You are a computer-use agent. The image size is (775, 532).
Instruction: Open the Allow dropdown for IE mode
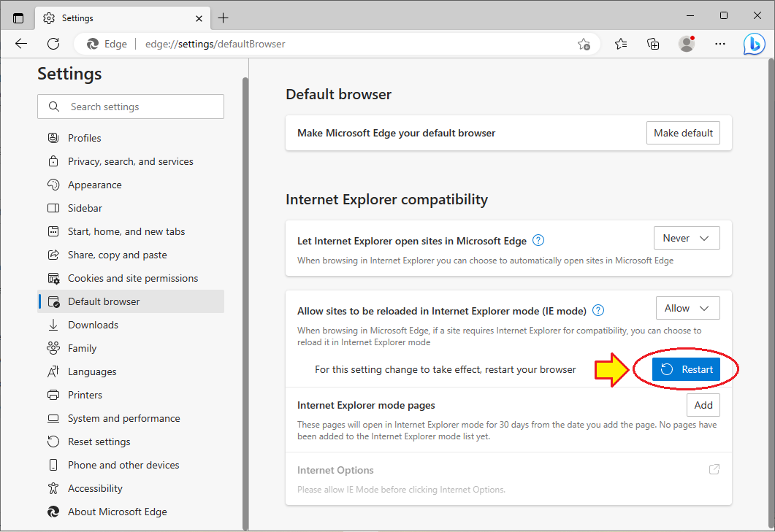click(687, 308)
